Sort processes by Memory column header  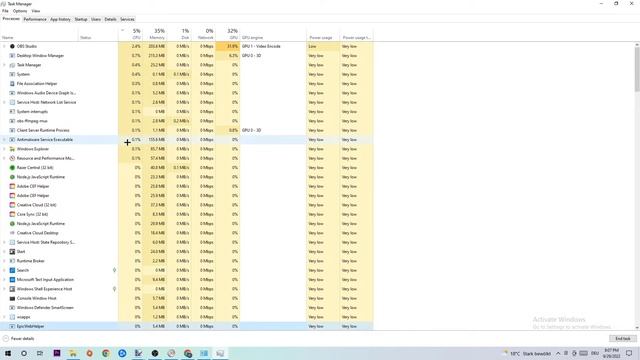click(156, 34)
